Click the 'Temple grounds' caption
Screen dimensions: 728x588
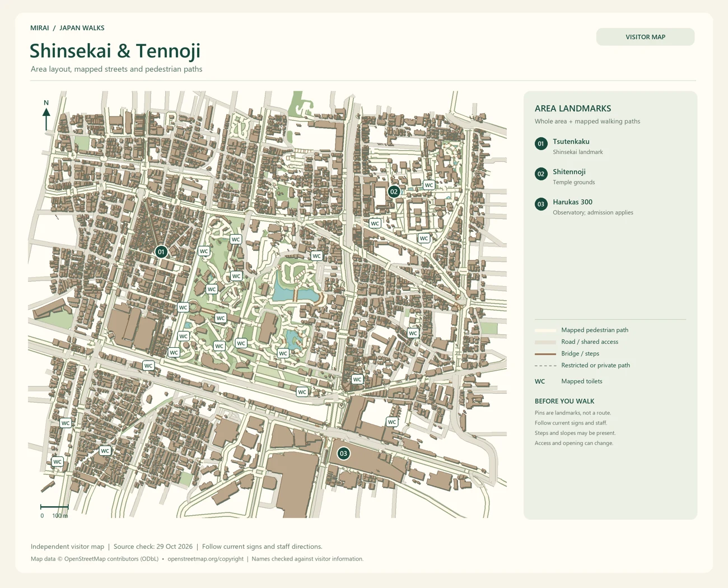coord(574,183)
